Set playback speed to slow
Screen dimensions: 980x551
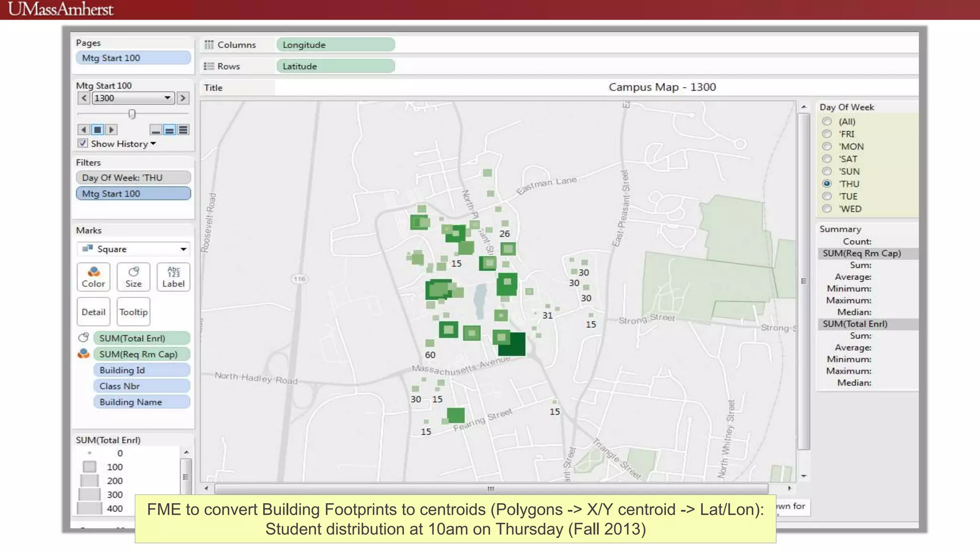coord(156,130)
